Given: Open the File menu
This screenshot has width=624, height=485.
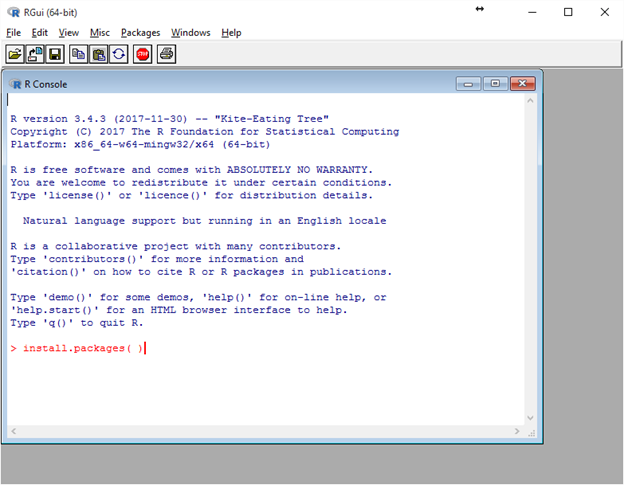Looking at the screenshot, I should 13,32.
